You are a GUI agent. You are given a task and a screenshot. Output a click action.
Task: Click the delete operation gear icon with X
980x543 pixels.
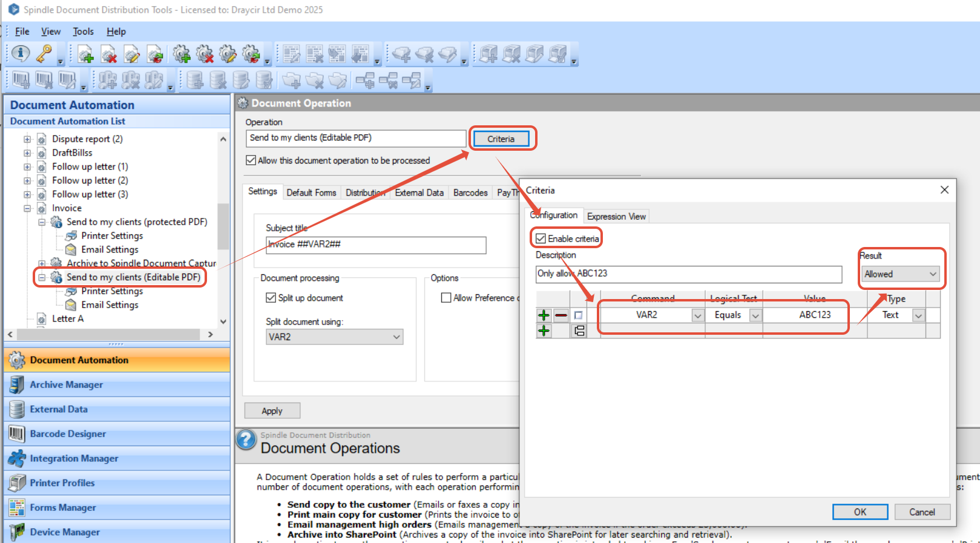pos(205,54)
